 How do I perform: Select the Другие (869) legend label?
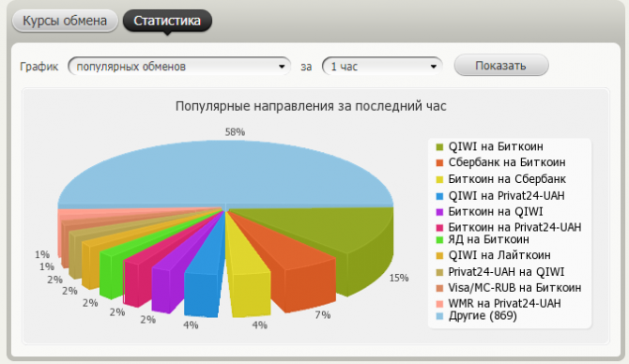coord(483,316)
